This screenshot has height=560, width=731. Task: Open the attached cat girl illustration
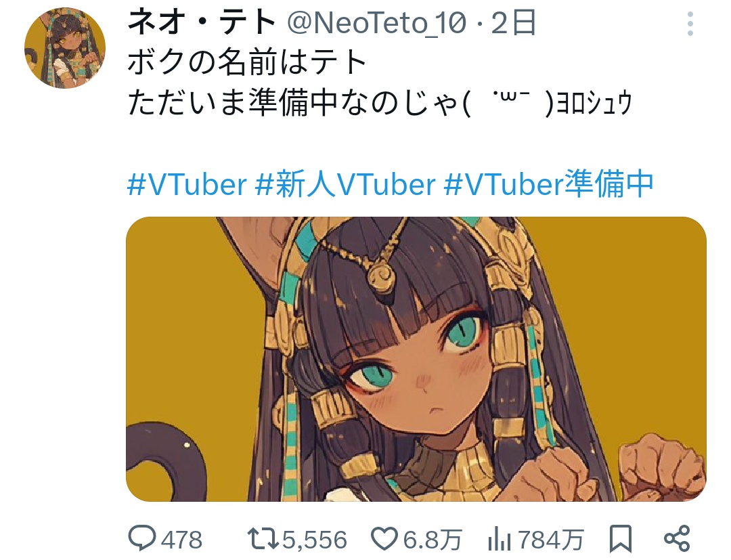coord(416,359)
